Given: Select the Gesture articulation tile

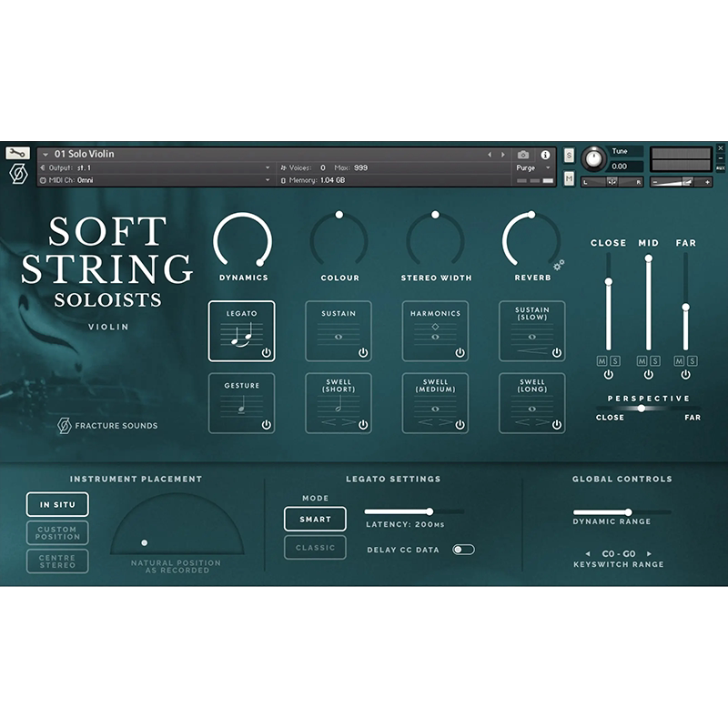Looking at the screenshot, I should 241,403.
